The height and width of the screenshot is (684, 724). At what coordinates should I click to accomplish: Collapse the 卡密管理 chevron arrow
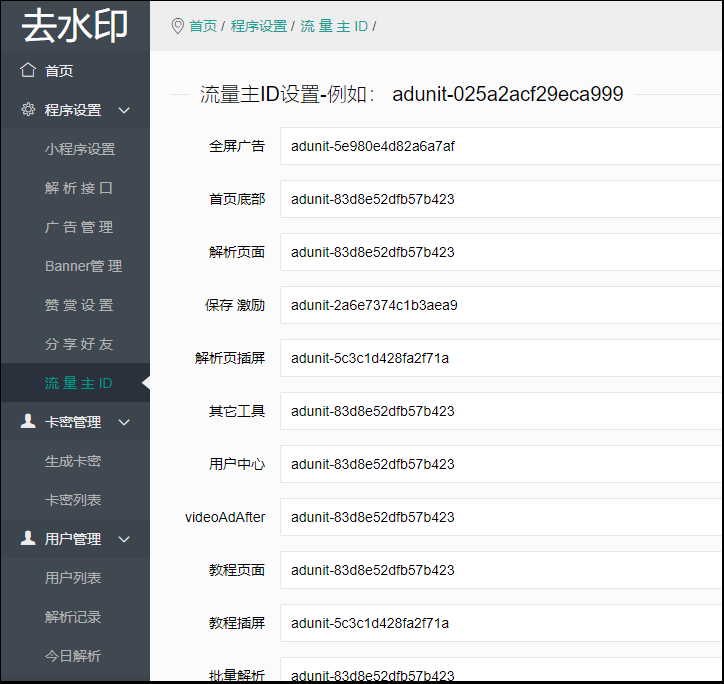pyautogui.click(x=124, y=422)
